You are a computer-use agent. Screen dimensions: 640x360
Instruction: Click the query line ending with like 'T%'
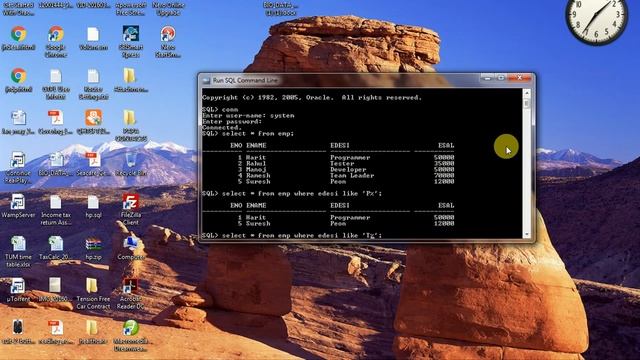tap(292, 236)
